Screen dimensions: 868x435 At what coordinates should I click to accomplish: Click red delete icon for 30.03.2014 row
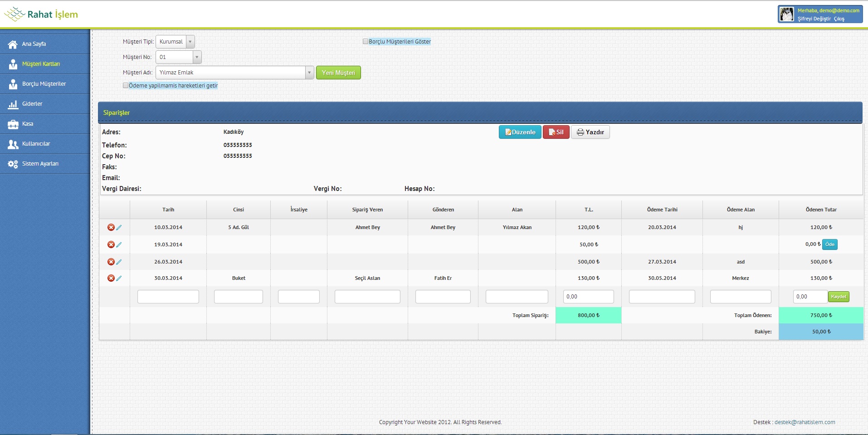coord(111,278)
